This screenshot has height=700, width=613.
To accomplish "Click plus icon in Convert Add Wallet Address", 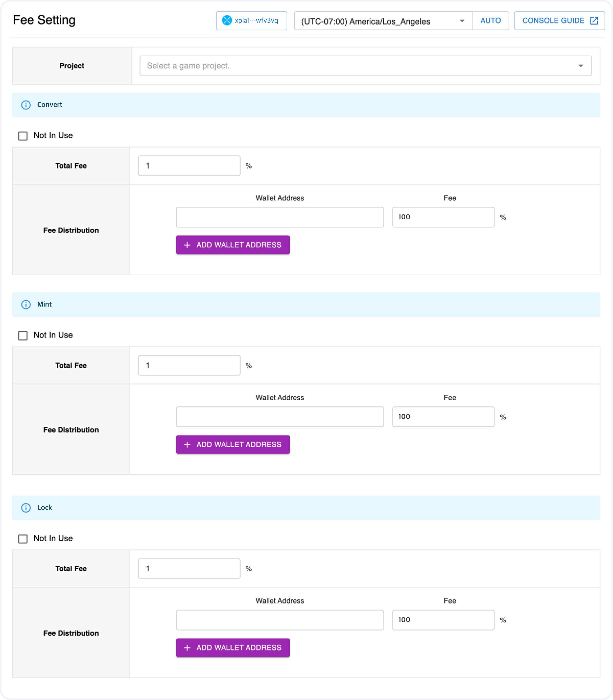I will [x=187, y=245].
